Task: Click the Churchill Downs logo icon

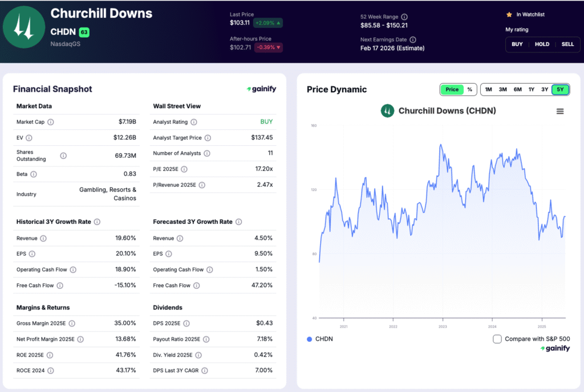Action: (24, 27)
